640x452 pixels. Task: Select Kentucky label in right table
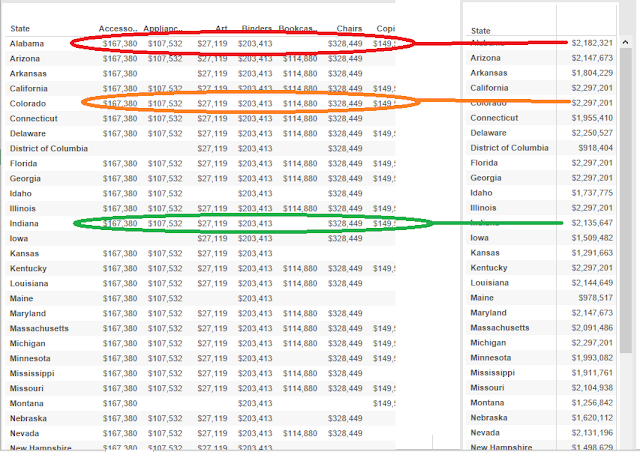[x=489, y=268]
